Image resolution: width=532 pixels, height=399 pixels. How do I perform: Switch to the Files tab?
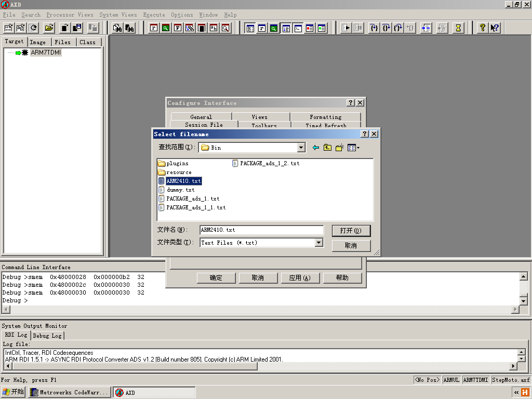click(x=63, y=42)
